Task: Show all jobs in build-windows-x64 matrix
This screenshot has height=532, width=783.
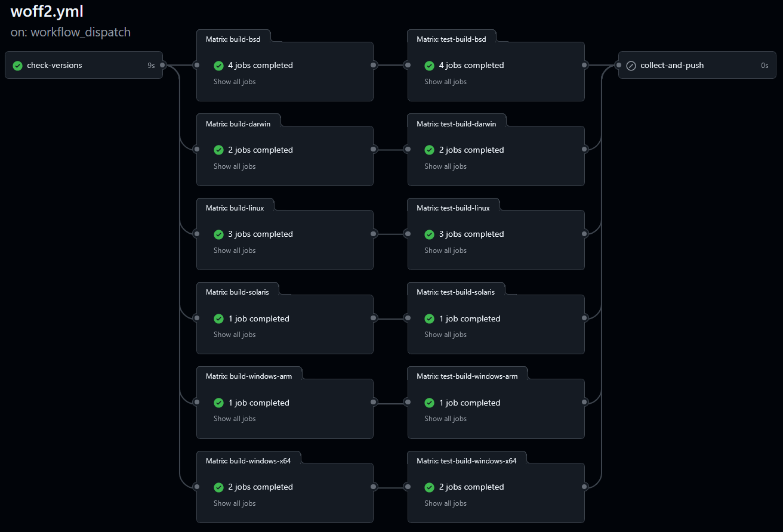Action: coord(235,503)
